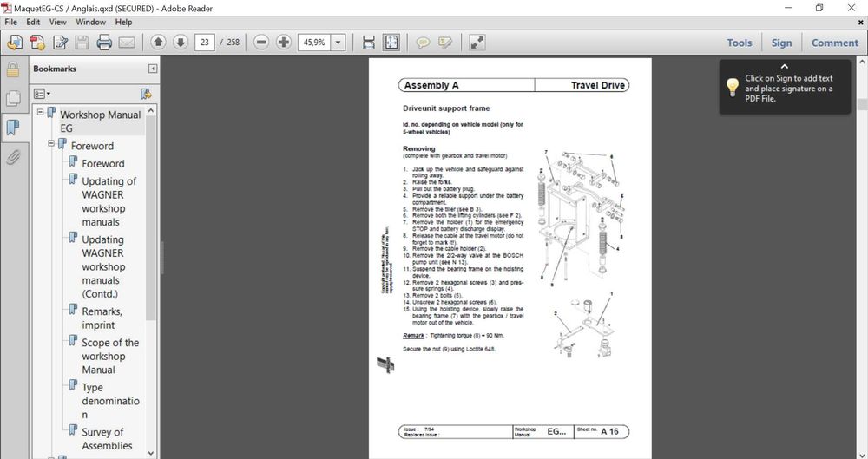Show the Page Thumbnails panel
The height and width of the screenshot is (459, 868).
13,99
